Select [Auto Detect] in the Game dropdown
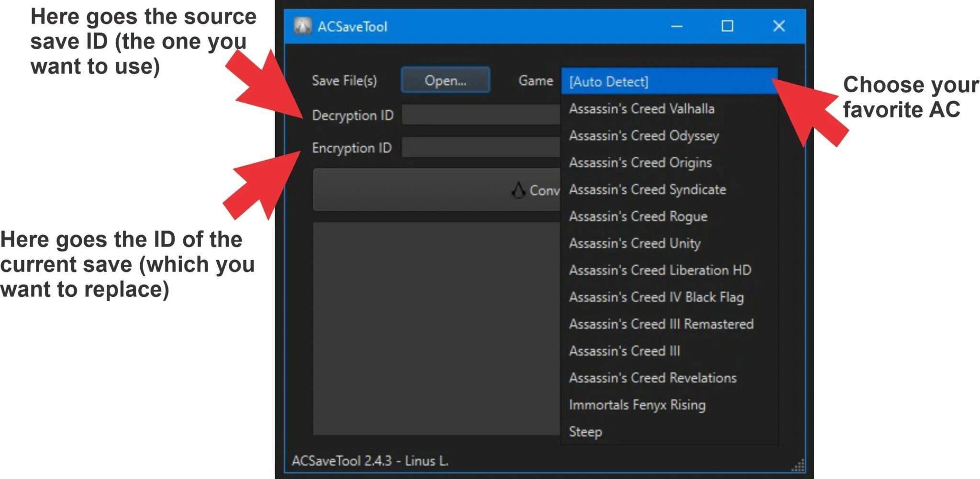 coord(669,81)
